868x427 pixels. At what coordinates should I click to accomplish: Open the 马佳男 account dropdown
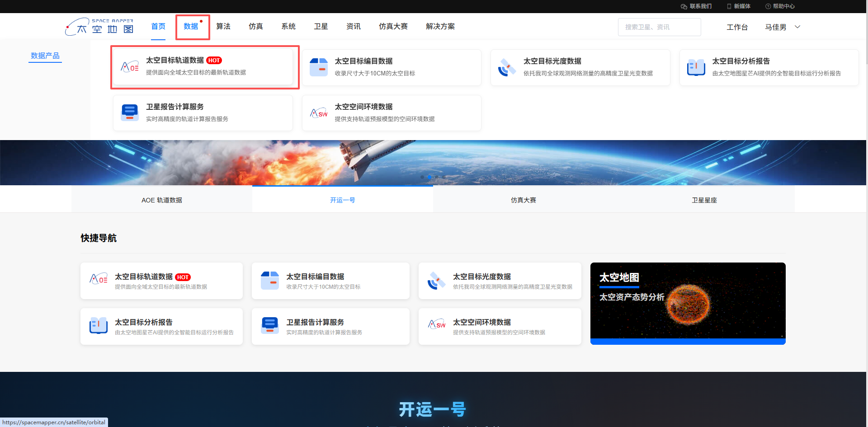(782, 27)
